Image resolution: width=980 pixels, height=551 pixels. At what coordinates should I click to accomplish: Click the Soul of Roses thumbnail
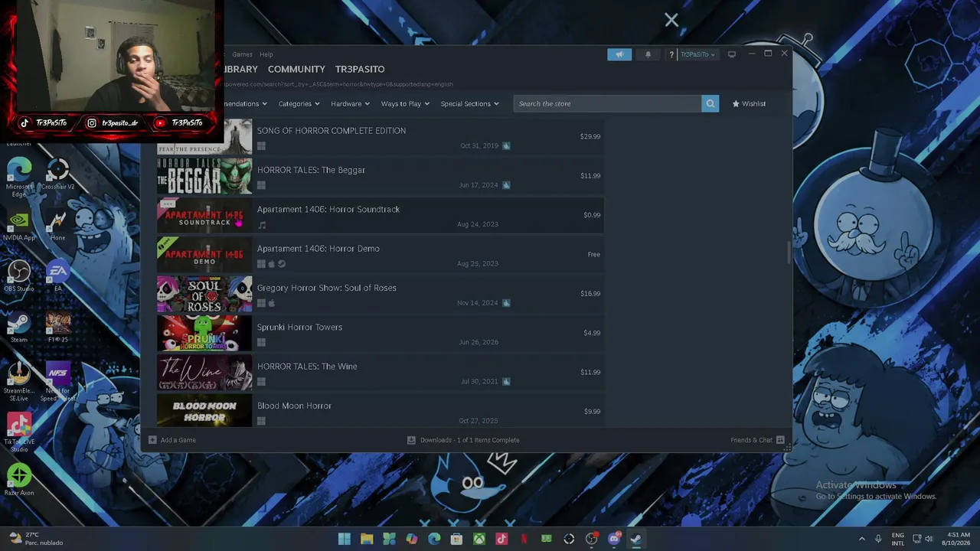204,294
